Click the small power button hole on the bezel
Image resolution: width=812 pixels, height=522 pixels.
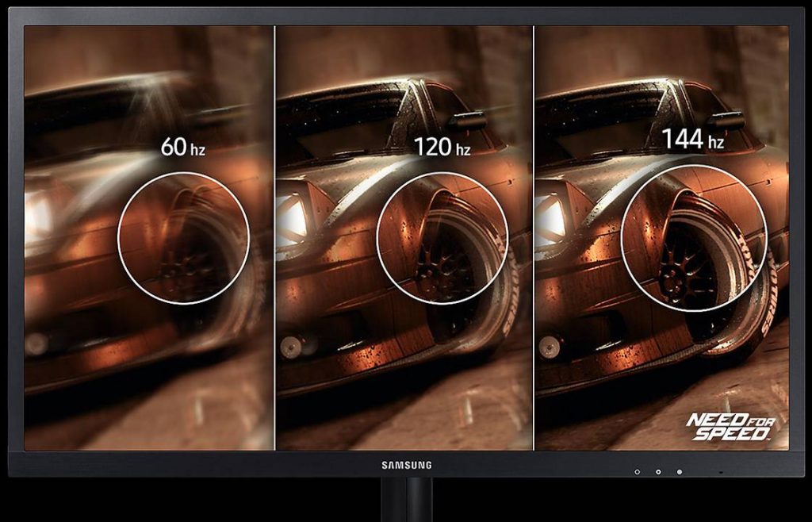(720, 471)
